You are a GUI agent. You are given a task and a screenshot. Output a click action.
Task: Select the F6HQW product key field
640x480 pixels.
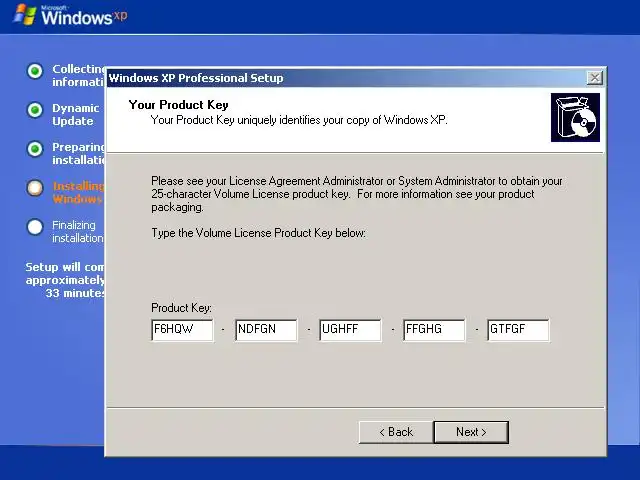pos(182,330)
